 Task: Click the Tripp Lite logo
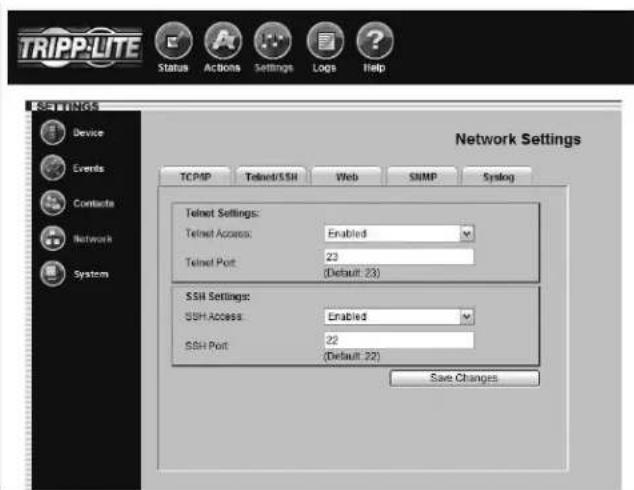pos(80,47)
